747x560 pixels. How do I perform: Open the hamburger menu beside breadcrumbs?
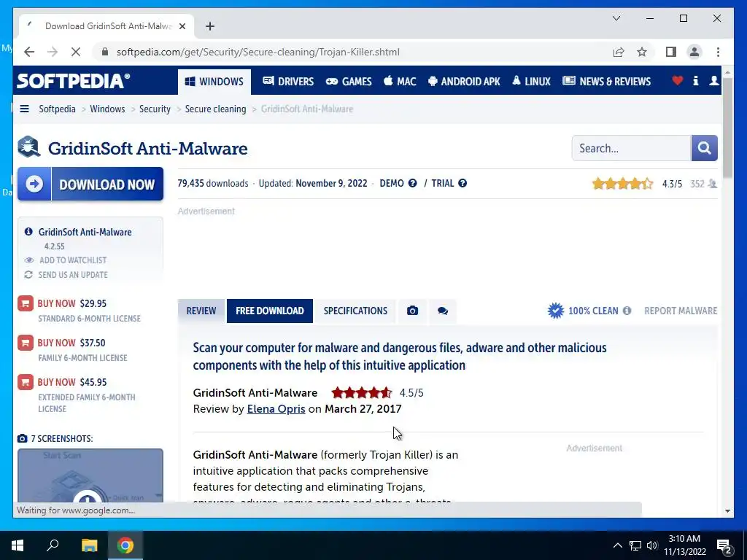click(24, 109)
